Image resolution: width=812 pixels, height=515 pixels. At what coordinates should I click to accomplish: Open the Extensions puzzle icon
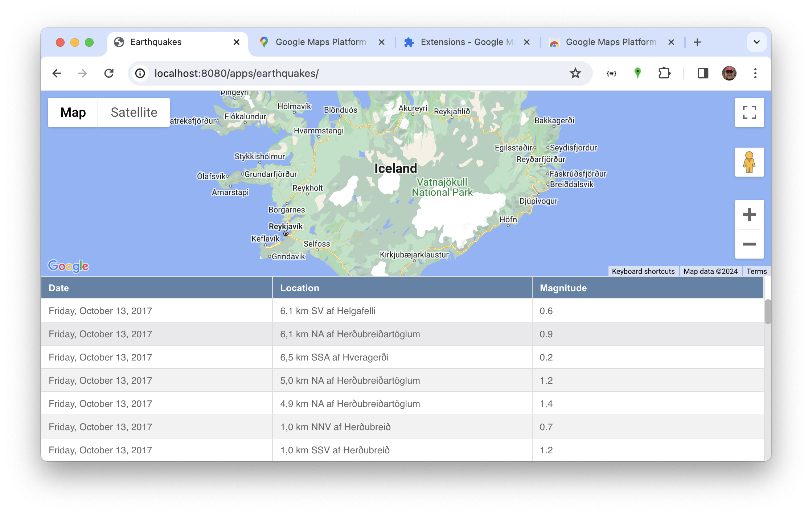[664, 73]
